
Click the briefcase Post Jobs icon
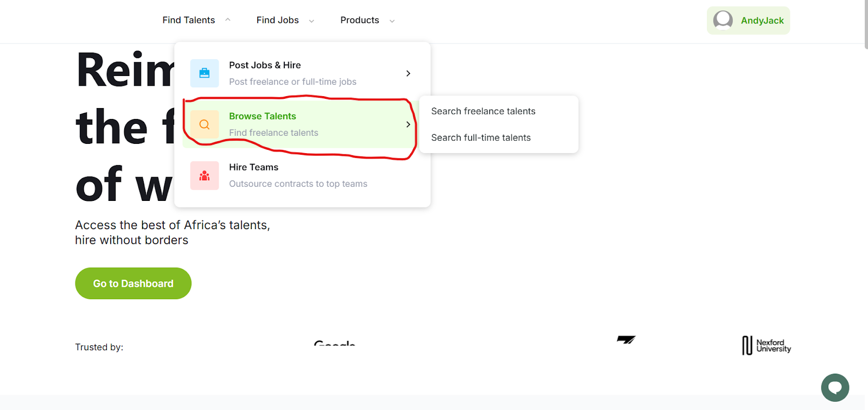pos(205,73)
